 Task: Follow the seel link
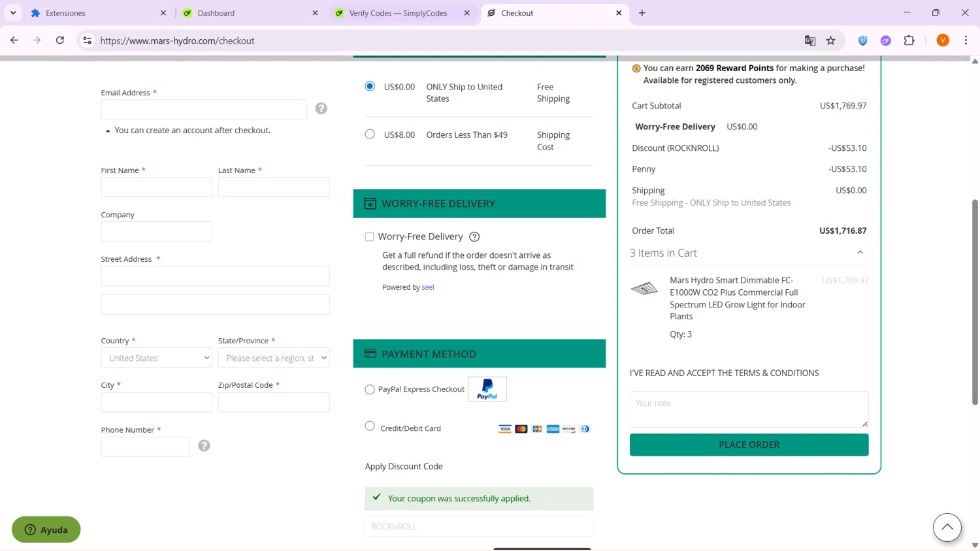[428, 287]
